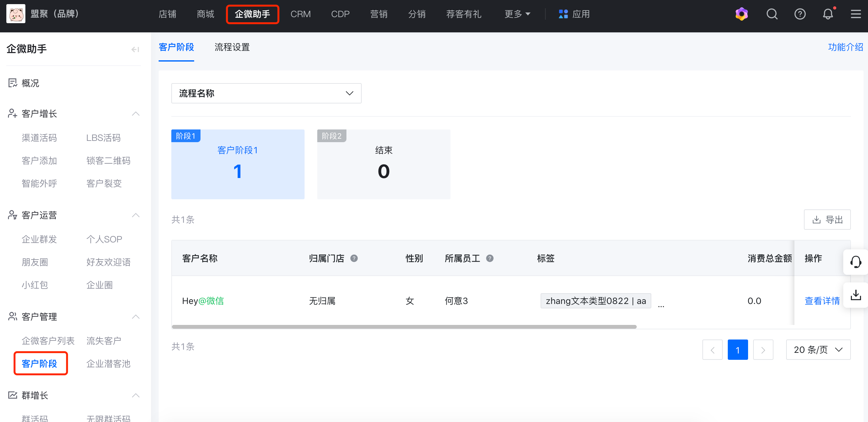Open the customer service headset widget
This screenshot has height=422, width=868.
point(855,262)
